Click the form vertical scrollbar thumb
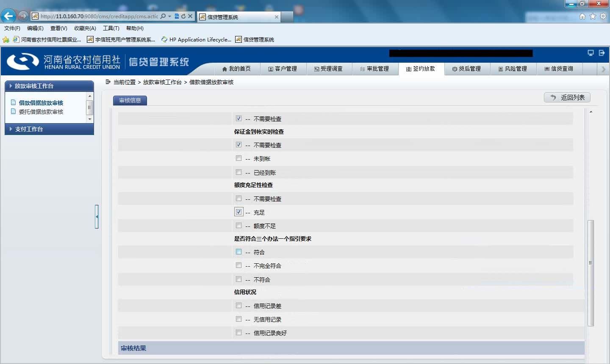Viewport: 610px width, 364px height. (x=591, y=273)
